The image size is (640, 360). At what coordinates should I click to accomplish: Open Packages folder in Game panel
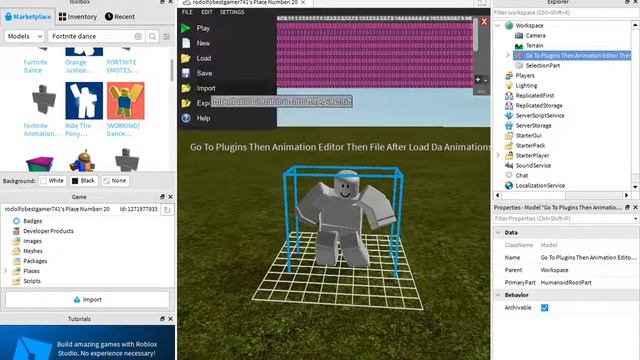(30, 261)
